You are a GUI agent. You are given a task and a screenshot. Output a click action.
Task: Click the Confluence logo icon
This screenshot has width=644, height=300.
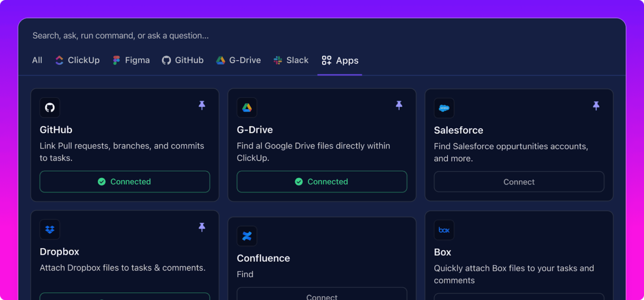click(x=247, y=236)
